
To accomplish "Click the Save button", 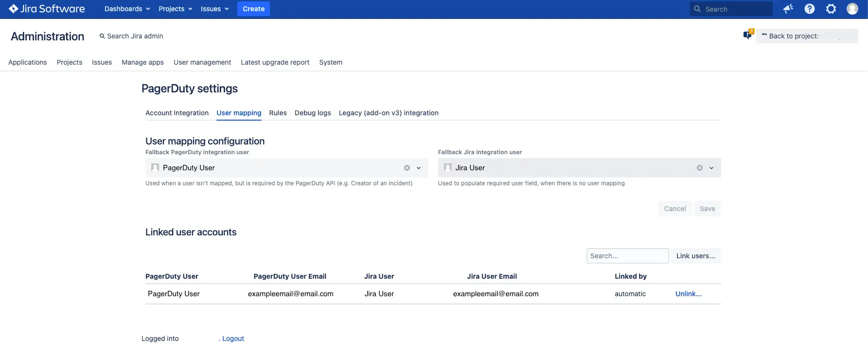I will click(x=708, y=209).
